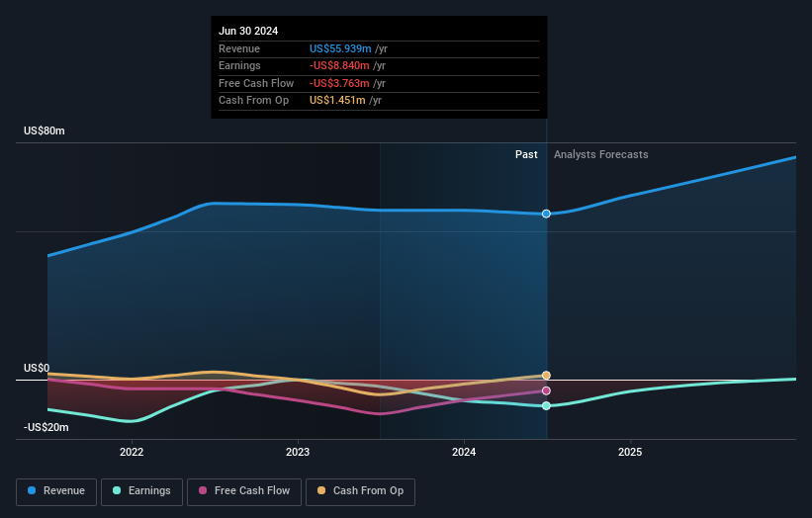Click the US$80m y-axis label
Viewport: 812px width, 518px height.
pyautogui.click(x=45, y=130)
